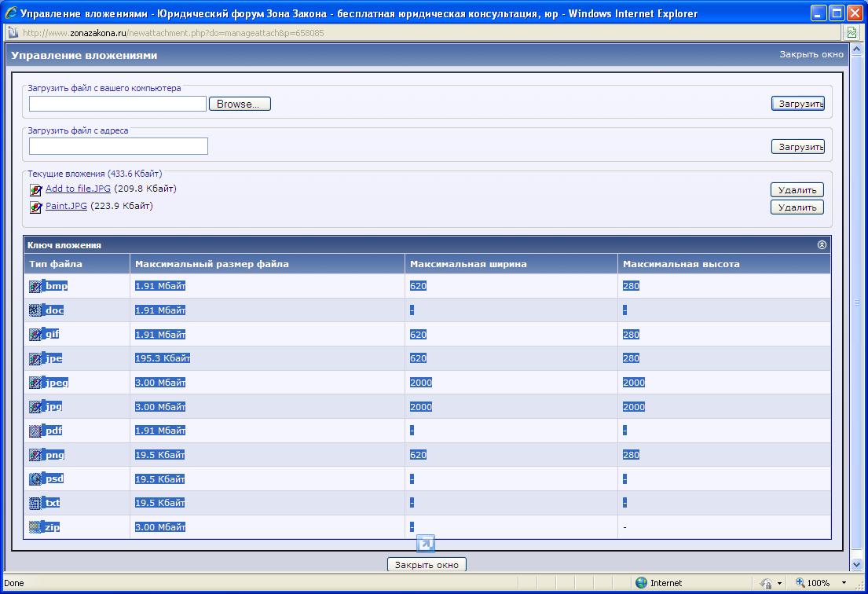Click the pdf file type icon

[x=35, y=431]
